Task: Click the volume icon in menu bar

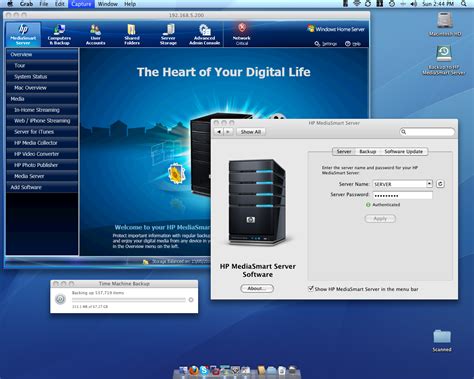Action: coord(414,4)
